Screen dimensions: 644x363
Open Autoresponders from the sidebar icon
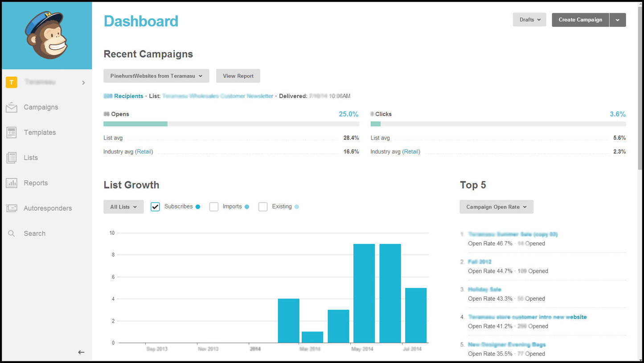click(x=11, y=208)
